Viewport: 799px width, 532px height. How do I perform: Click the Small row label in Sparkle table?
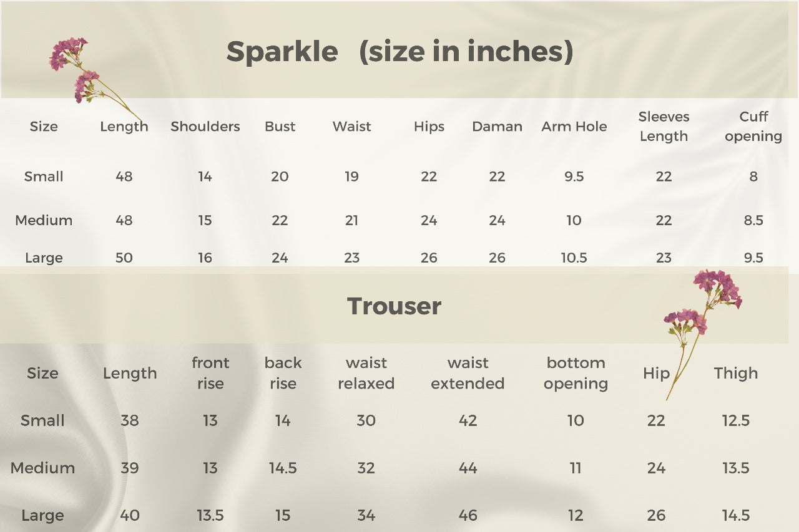pyautogui.click(x=44, y=177)
